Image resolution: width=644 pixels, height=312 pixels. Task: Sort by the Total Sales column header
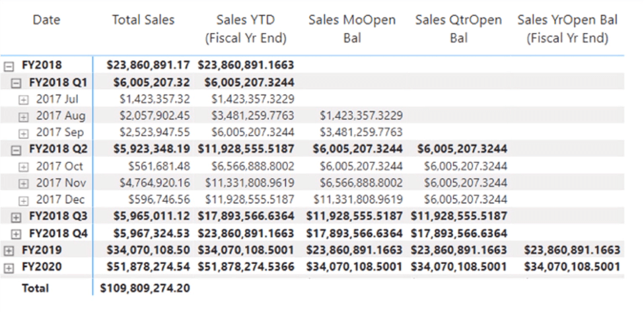tap(143, 20)
